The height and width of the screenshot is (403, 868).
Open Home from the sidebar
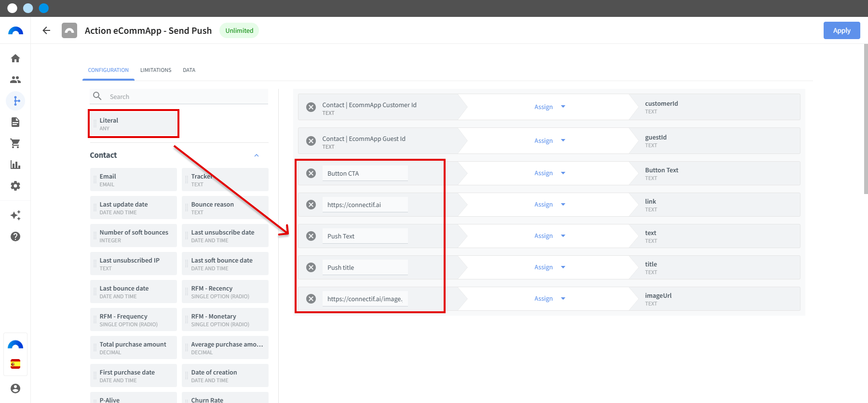pyautogui.click(x=15, y=58)
